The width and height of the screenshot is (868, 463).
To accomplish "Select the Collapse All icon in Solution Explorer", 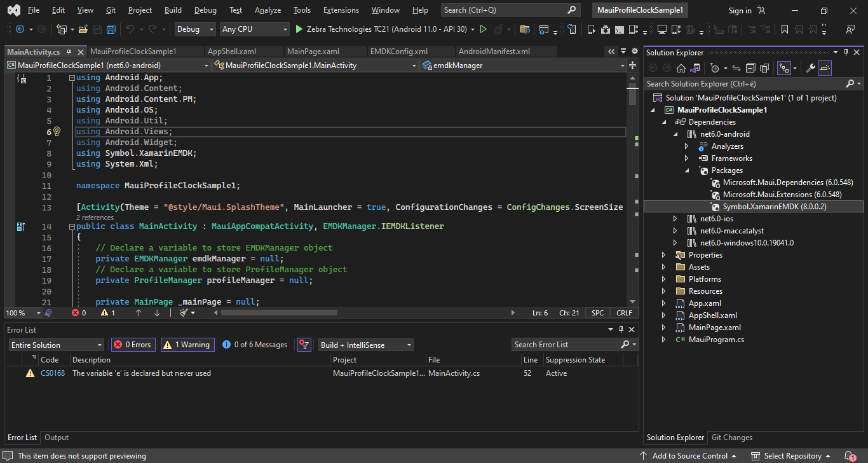I will (x=750, y=67).
